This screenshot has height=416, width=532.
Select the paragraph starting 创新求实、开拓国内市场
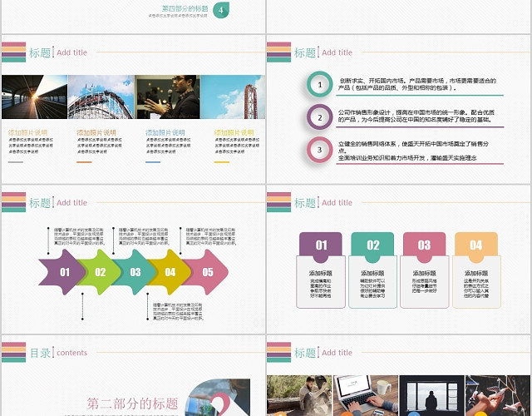point(417,84)
